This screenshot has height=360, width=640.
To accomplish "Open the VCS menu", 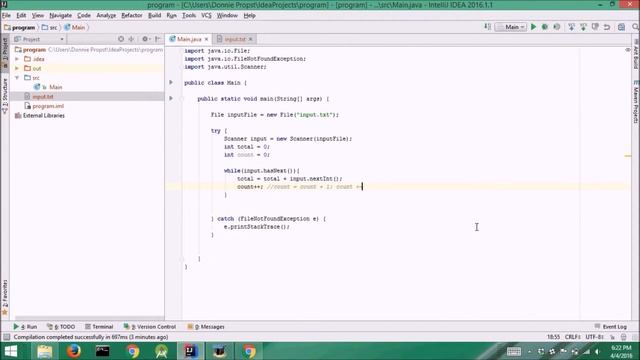I will [x=206, y=16].
